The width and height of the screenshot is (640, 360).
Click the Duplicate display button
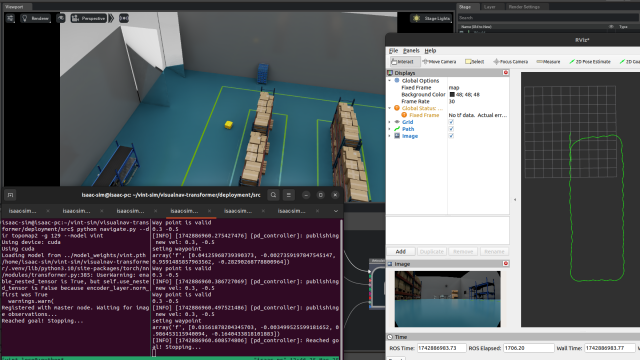[431, 251]
